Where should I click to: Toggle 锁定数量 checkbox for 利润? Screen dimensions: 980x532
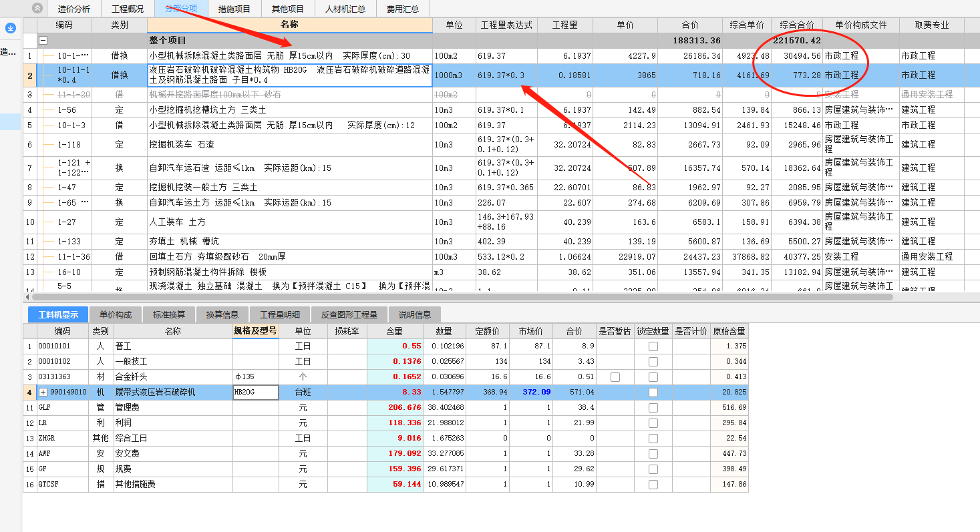(653, 423)
